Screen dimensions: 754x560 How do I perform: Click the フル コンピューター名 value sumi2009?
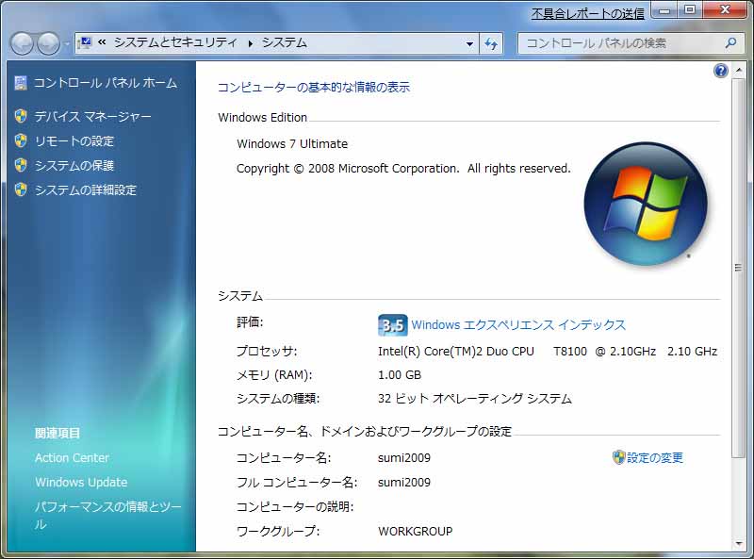point(404,483)
